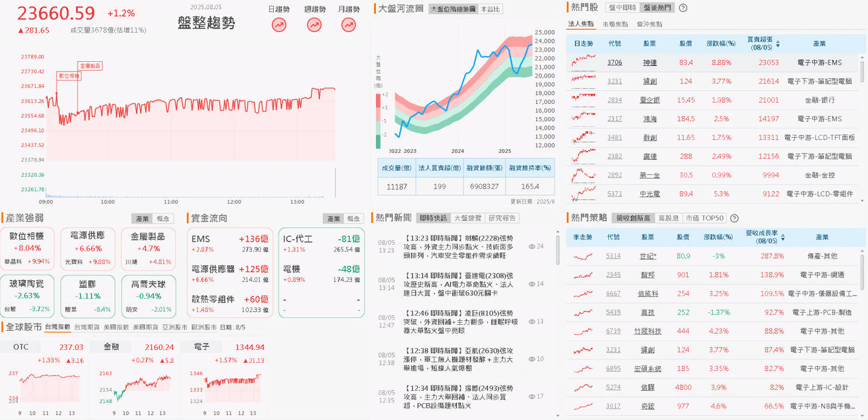Sort 熱門股 by 買賣超張 arrow
Screen dimensions: 868x420
coord(778,44)
